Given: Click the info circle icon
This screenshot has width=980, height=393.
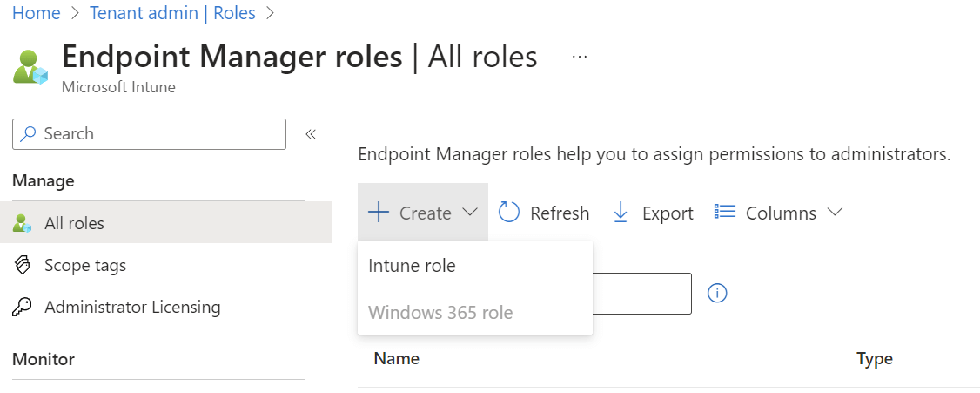Looking at the screenshot, I should (717, 293).
